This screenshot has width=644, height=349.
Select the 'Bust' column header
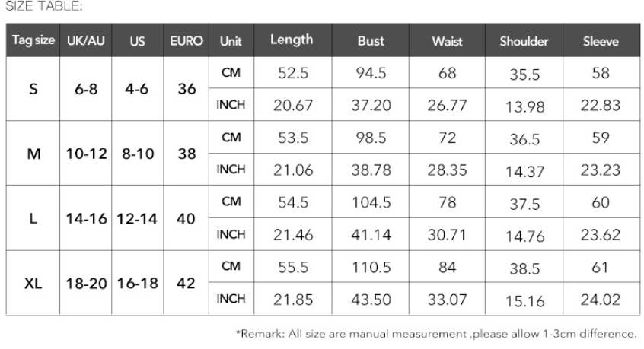coord(371,41)
